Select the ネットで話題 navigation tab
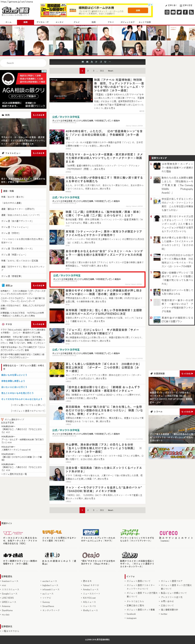 point(145,22)
